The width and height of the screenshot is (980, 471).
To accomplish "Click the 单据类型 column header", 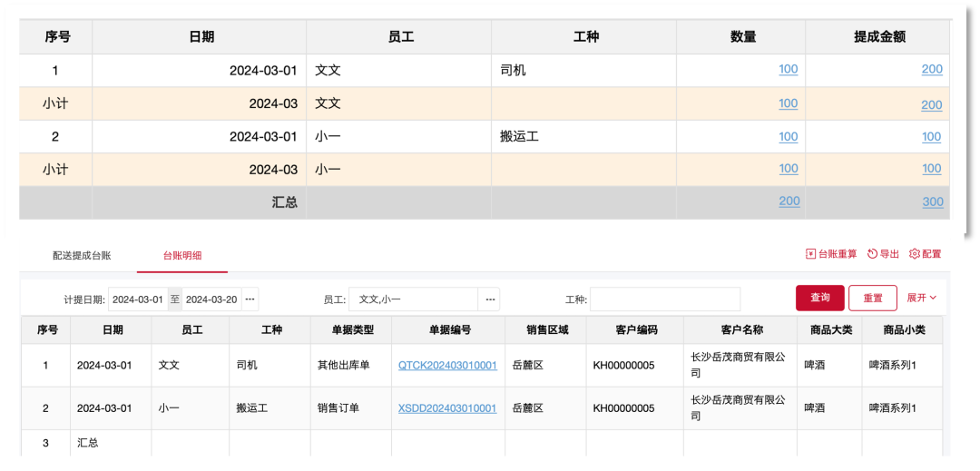I will point(352,329).
